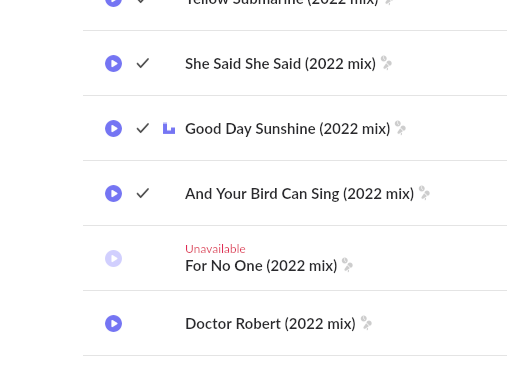Open She Said She Said (2022 mix) title

pyautogui.click(x=280, y=64)
